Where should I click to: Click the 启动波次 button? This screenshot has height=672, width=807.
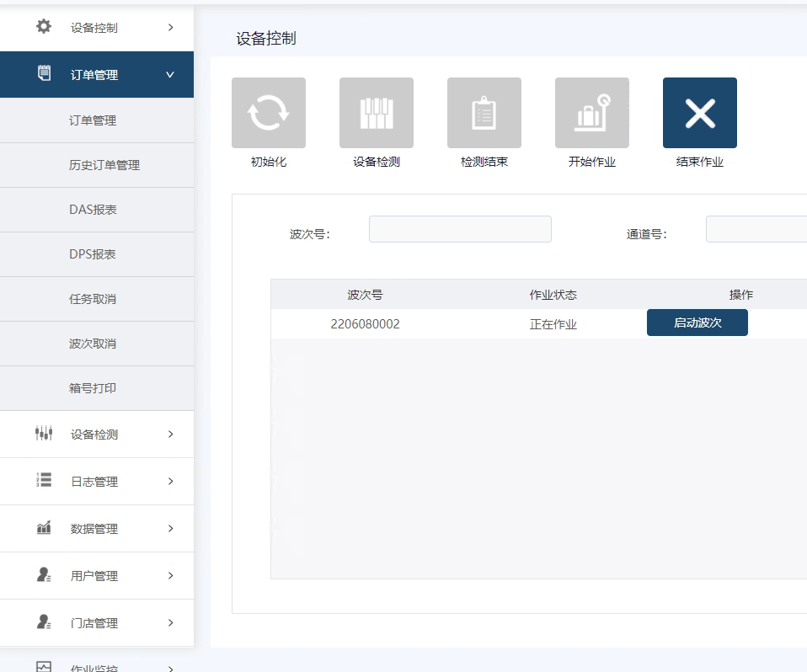coord(697,323)
